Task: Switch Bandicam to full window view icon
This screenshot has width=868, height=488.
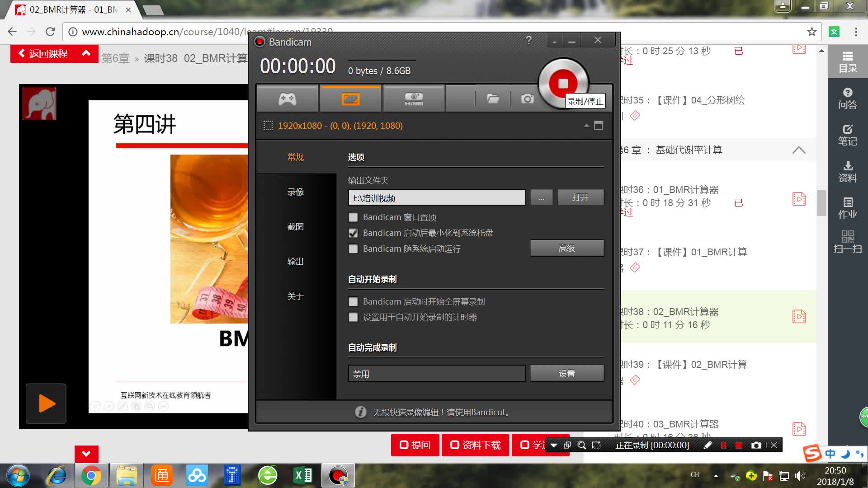Action: (x=598, y=126)
